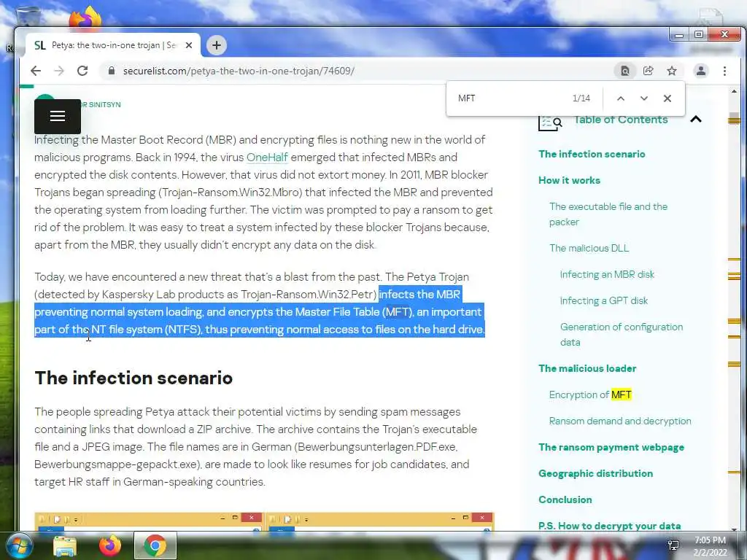The height and width of the screenshot is (560, 747).
Task: Click the forward navigation arrow
Action: (x=59, y=71)
